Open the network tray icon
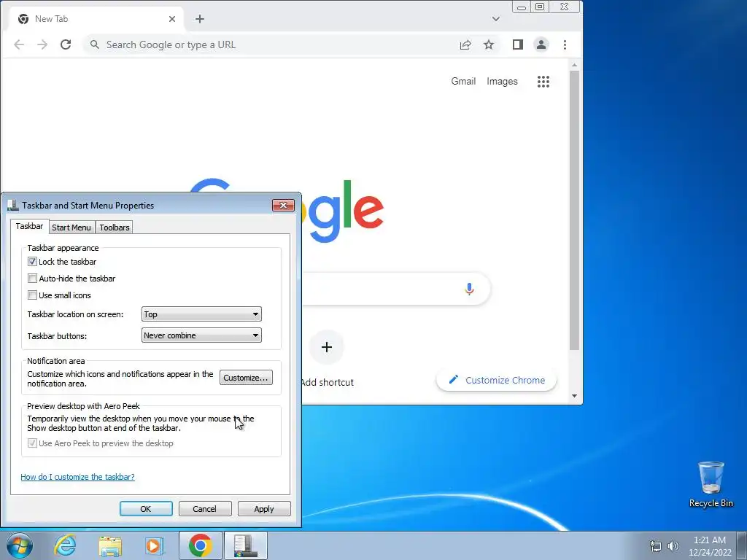The height and width of the screenshot is (560, 747). [x=656, y=546]
